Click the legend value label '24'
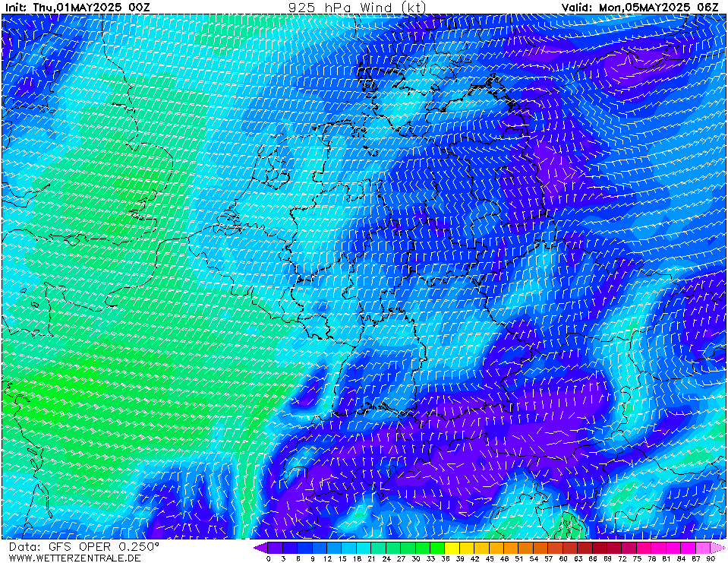728x563 pixels. click(386, 558)
